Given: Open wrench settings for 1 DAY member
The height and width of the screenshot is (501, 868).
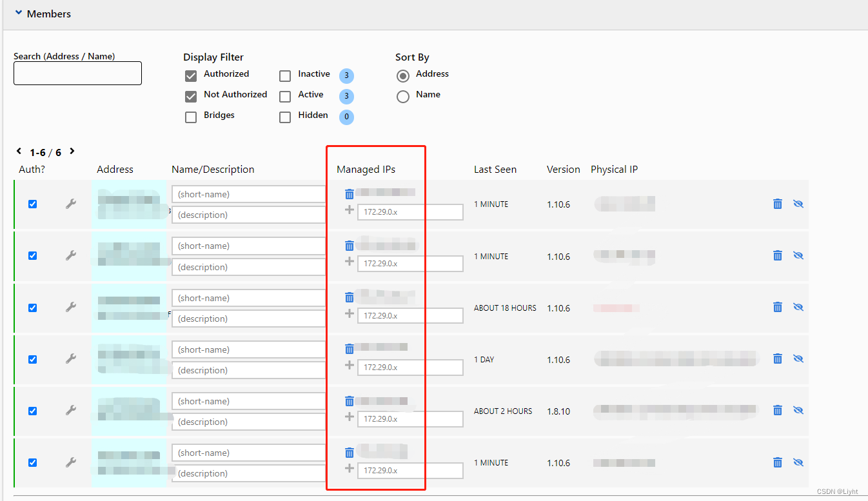Looking at the screenshot, I should (x=71, y=359).
